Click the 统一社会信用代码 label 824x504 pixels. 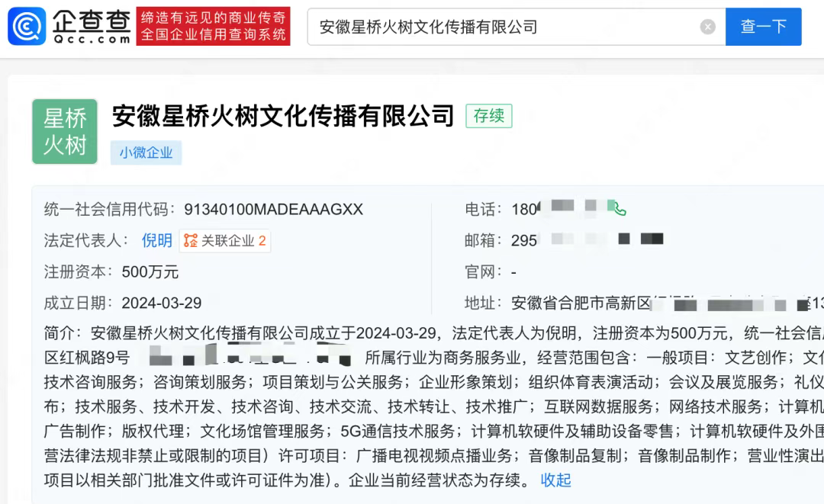pos(109,210)
